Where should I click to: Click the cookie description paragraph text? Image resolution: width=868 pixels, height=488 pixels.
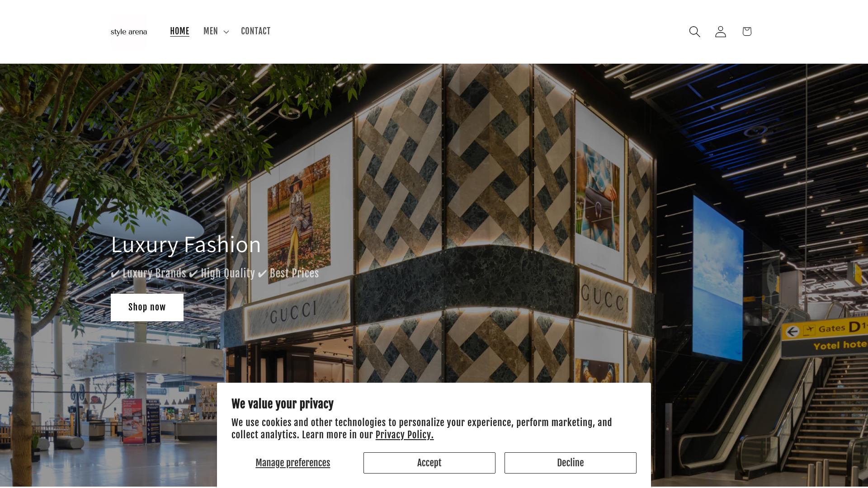pyautogui.click(x=422, y=428)
